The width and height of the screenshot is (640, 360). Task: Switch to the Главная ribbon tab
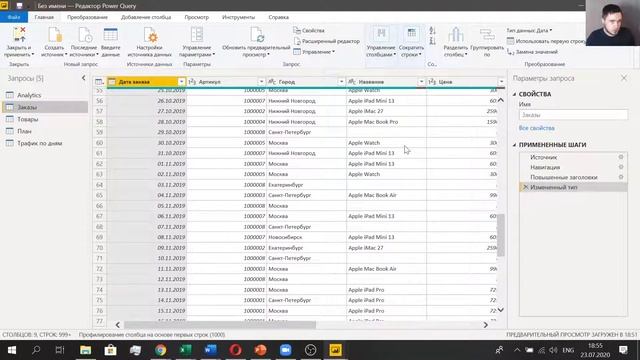(44, 17)
